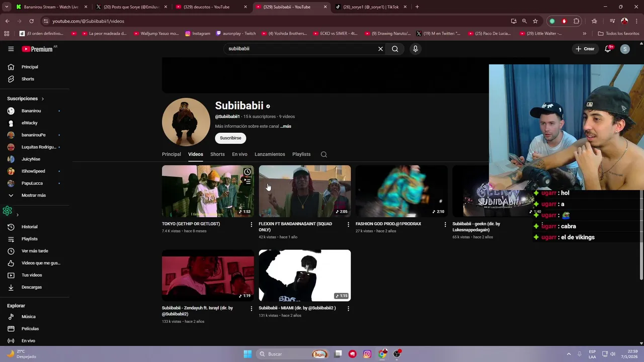Click the Suscribirse button
644x362 pixels.
click(x=230, y=138)
